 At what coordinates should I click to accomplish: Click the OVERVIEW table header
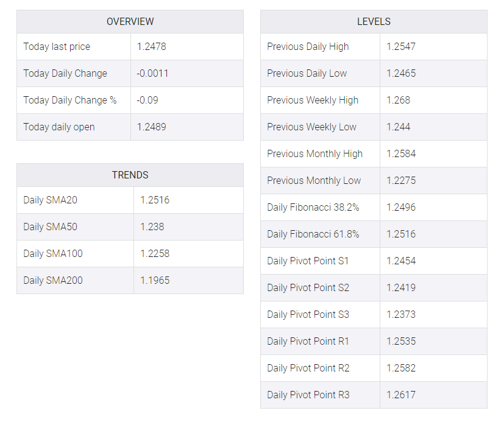[x=130, y=21]
